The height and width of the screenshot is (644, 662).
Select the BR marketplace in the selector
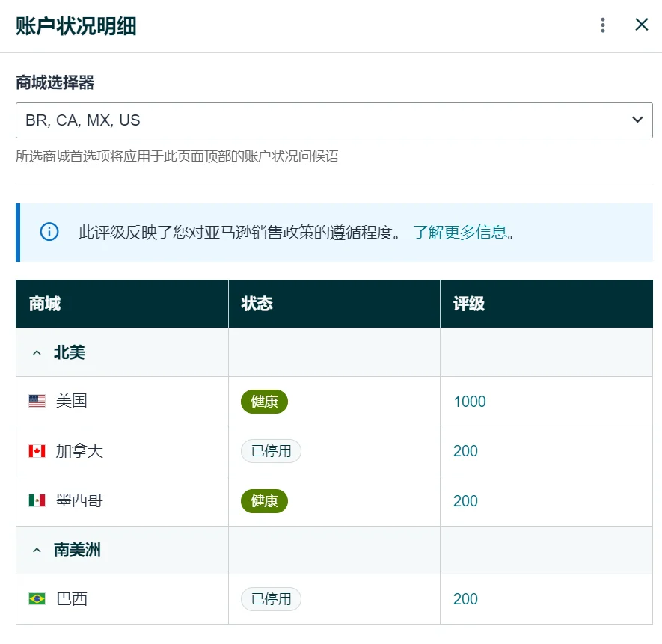point(35,120)
